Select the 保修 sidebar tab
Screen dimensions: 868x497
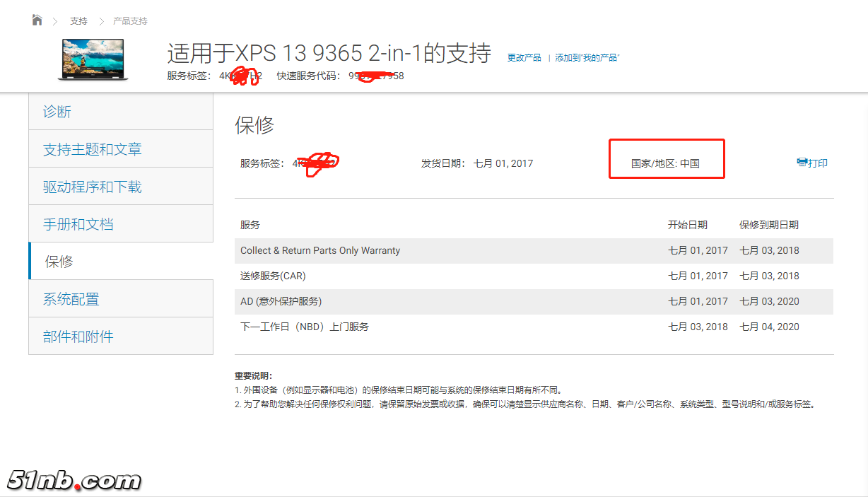click(x=120, y=262)
